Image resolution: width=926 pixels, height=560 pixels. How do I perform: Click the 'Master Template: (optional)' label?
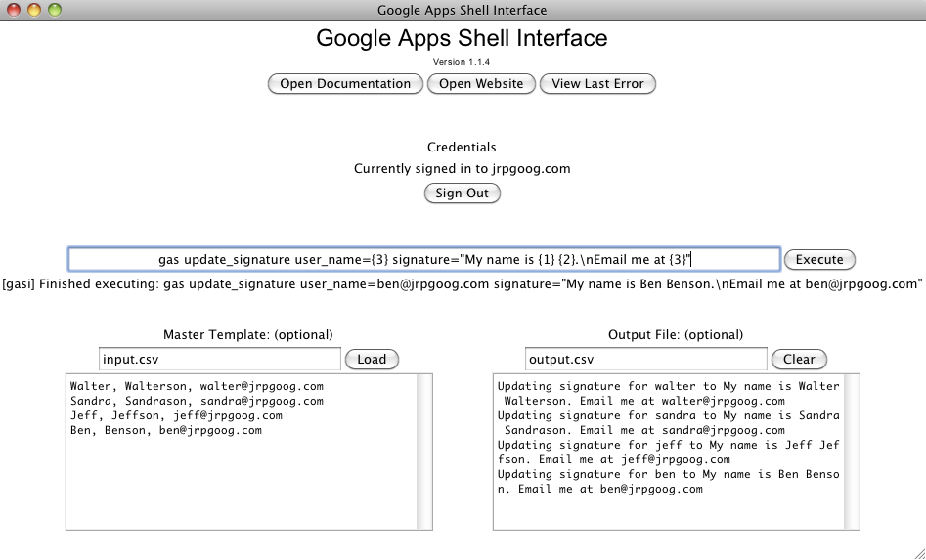click(x=248, y=335)
